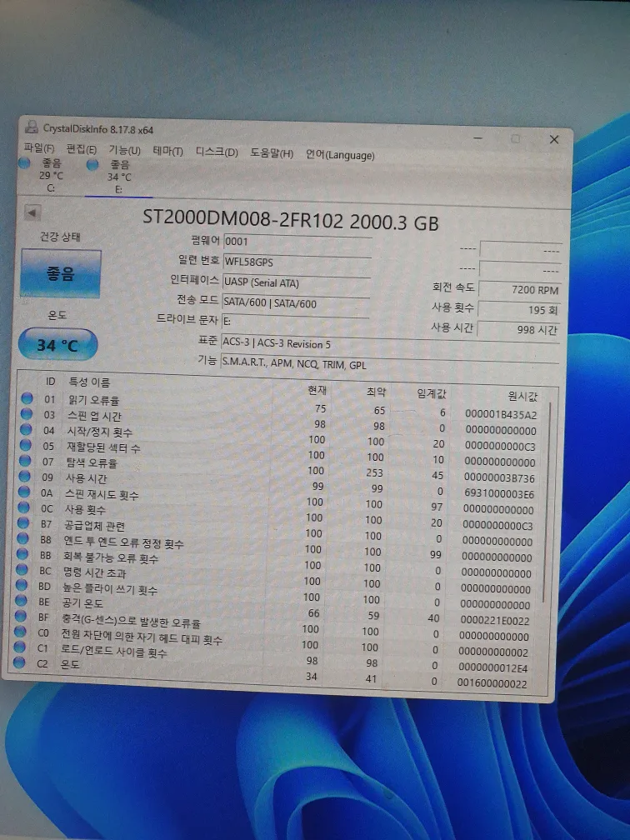Click the raw value 000001B435A2
This screenshot has height=840, width=630.
(500, 414)
